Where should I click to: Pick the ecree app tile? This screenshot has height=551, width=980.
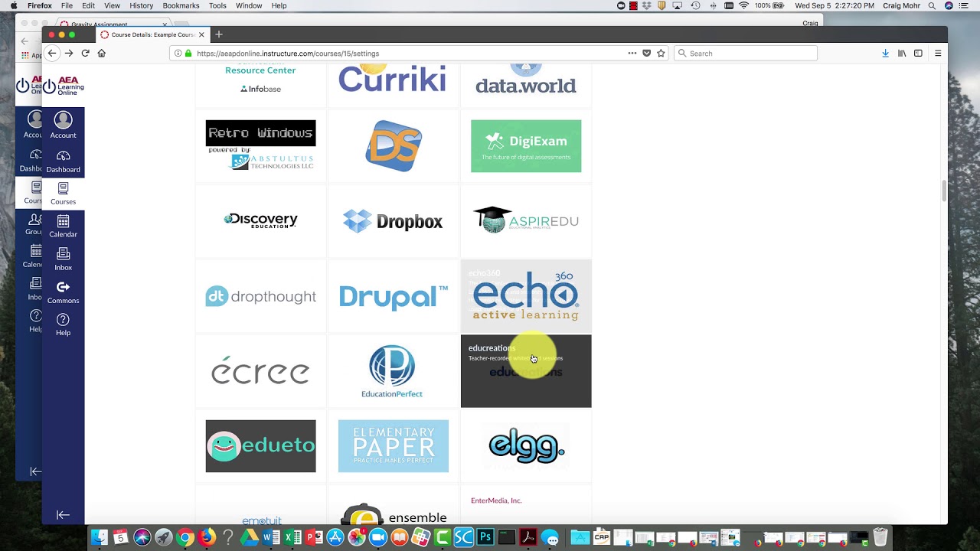[260, 371]
